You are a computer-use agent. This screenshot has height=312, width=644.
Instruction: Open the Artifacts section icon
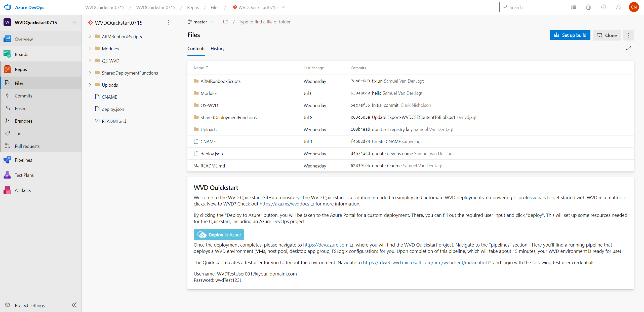tap(7, 190)
